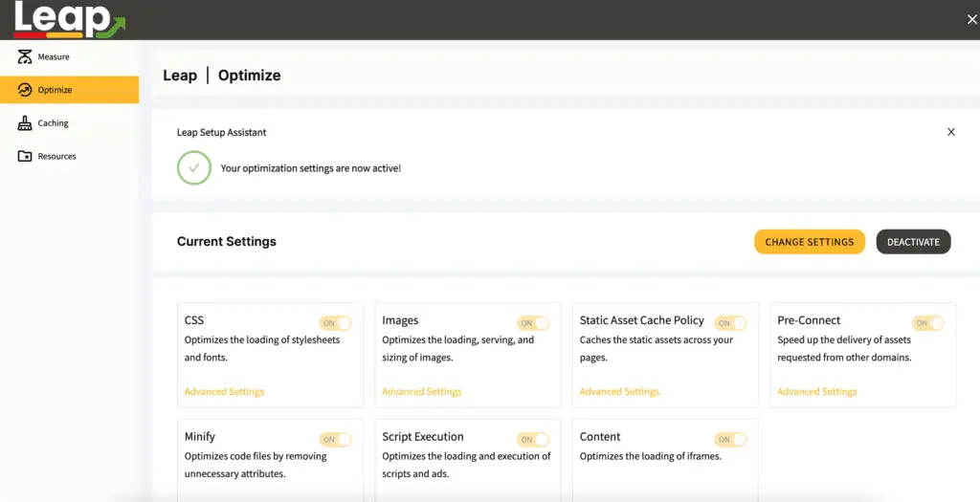The width and height of the screenshot is (980, 502).
Task: Click the Resources folder icon in sidebar
Action: click(x=24, y=156)
